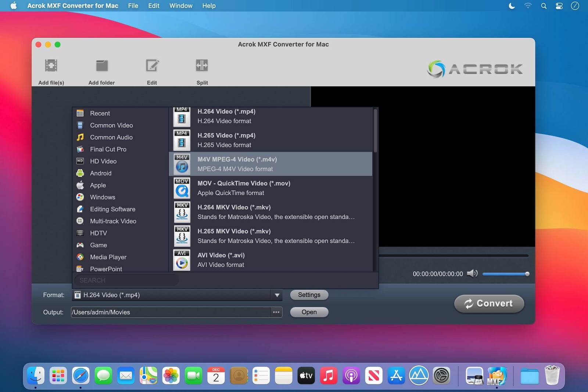This screenshot has width=588, height=392.
Task: Click the Split tool icon
Action: [x=202, y=66]
